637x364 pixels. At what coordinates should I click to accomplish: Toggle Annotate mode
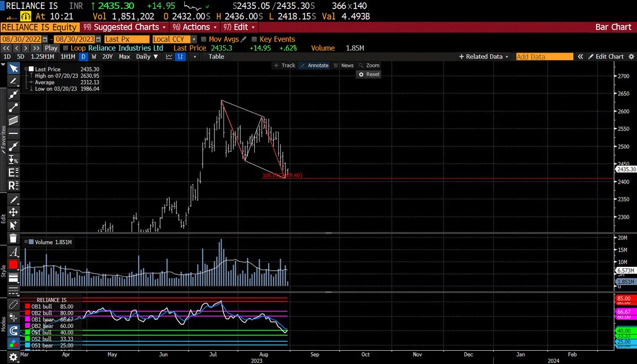(314, 65)
